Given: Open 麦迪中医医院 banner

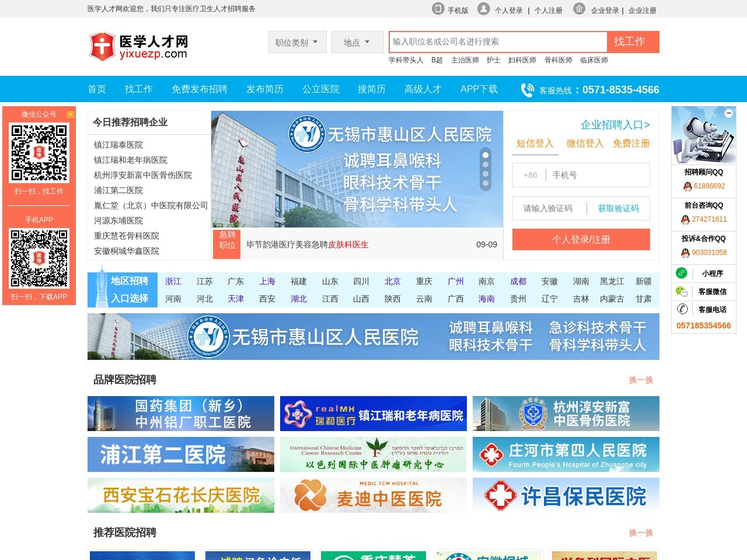Looking at the screenshot, I should 373,495.
